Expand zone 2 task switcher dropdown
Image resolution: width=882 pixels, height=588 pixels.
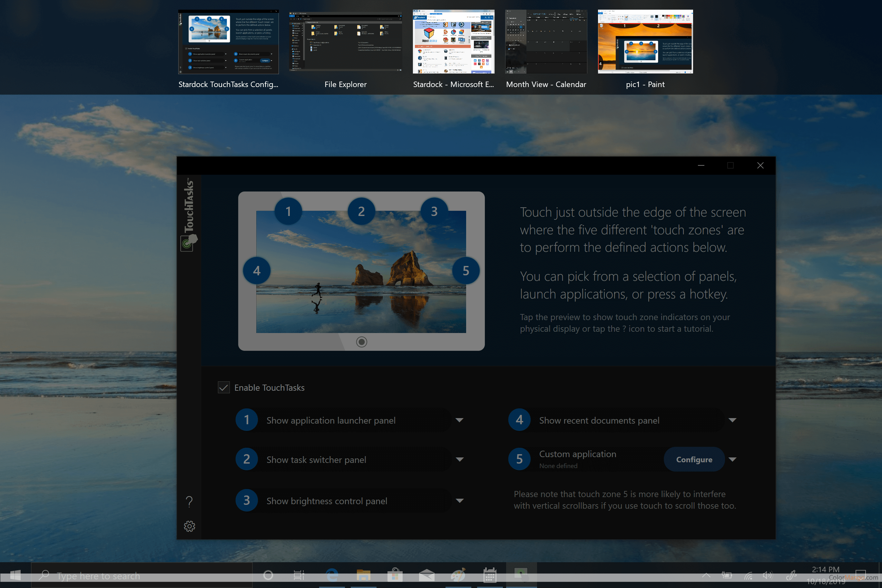(459, 459)
